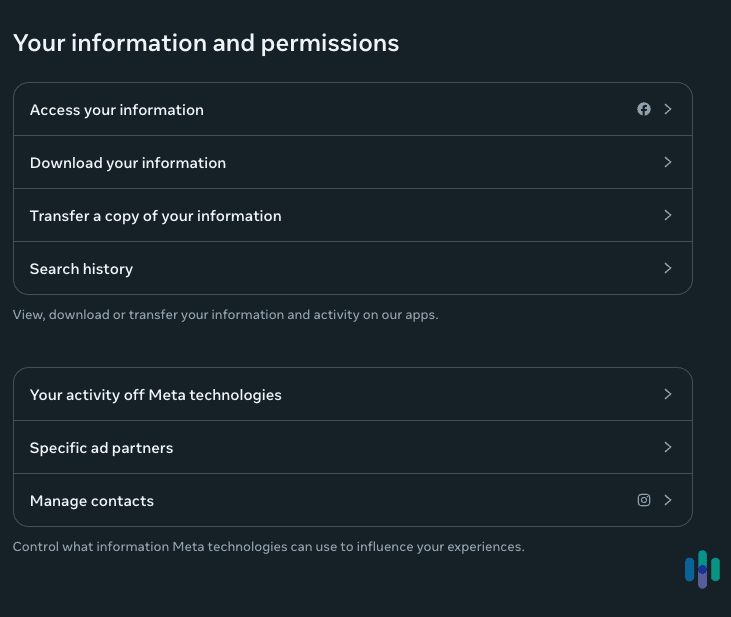Click the Instagram icon beside Manage contacts
731x617 pixels.
[644, 500]
